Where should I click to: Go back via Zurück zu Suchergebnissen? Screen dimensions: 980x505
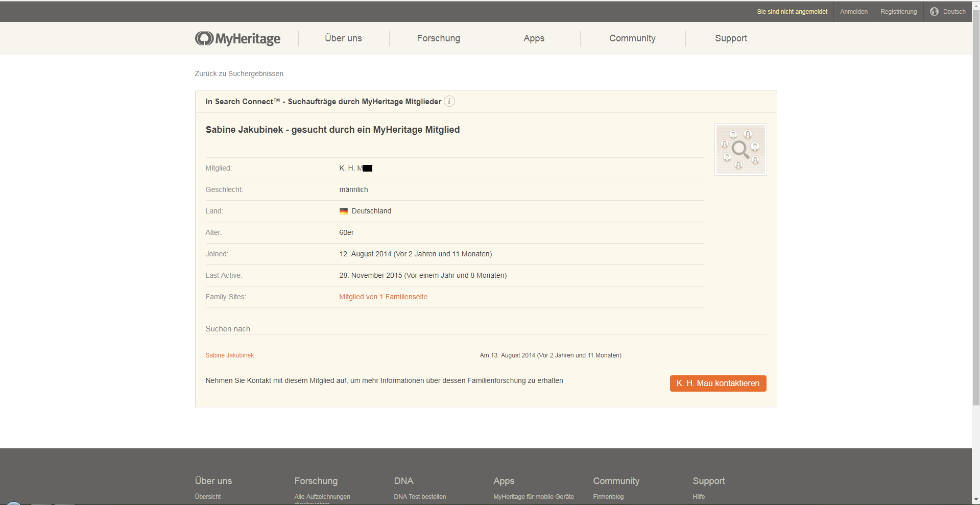coord(239,74)
